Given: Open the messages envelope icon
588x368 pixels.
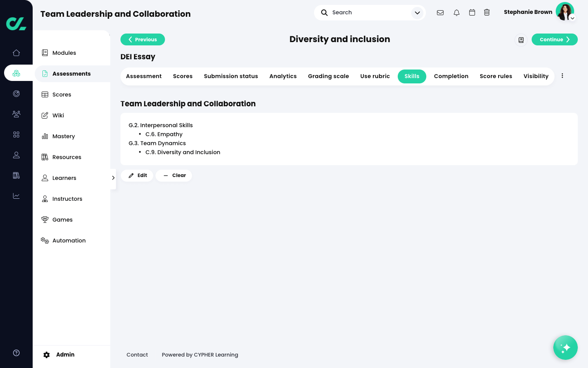Looking at the screenshot, I should (440, 12).
